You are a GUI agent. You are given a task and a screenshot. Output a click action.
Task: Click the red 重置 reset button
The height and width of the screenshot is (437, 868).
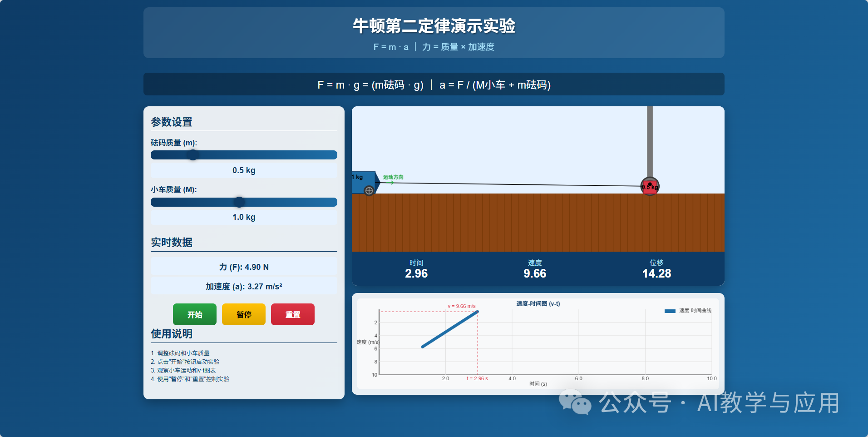pos(292,314)
